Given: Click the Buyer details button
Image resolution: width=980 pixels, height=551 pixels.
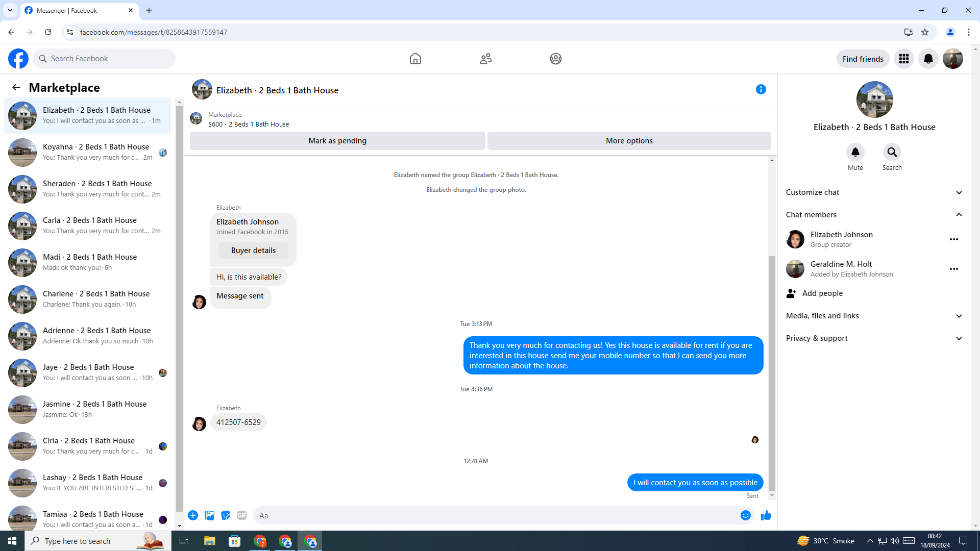Looking at the screenshot, I should pos(253,251).
